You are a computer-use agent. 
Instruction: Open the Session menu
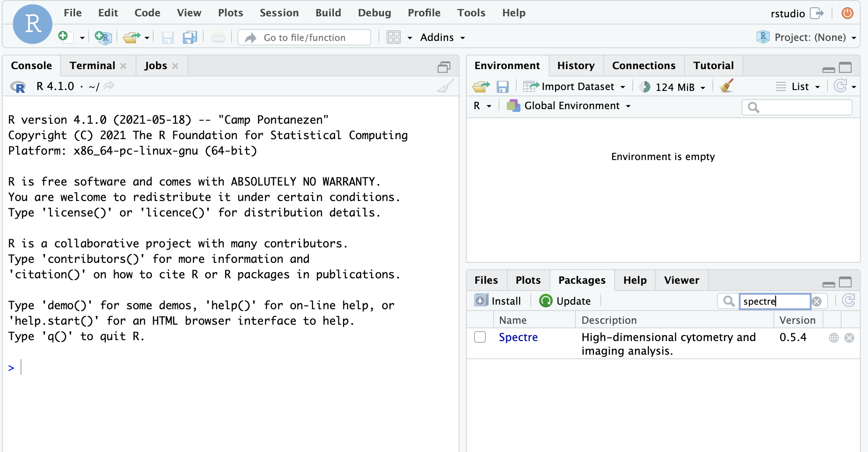coord(279,13)
